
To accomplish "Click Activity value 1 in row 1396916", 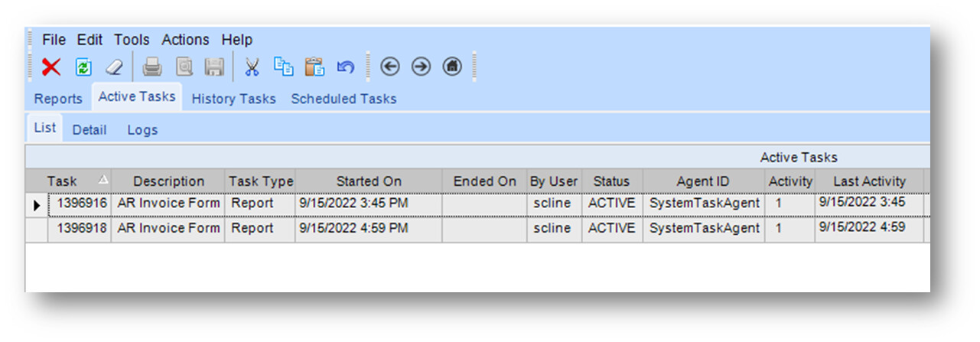I will coord(790,204).
